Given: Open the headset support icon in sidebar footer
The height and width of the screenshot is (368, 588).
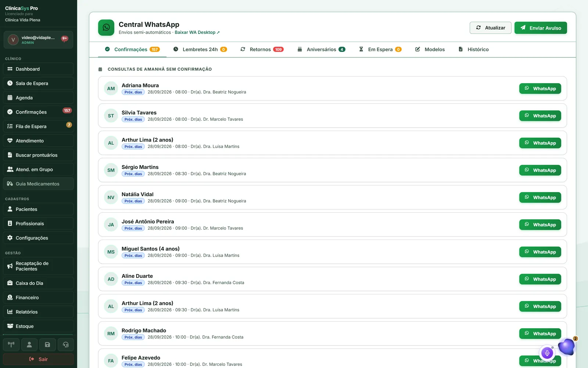Looking at the screenshot, I should pyautogui.click(x=66, y=345).
